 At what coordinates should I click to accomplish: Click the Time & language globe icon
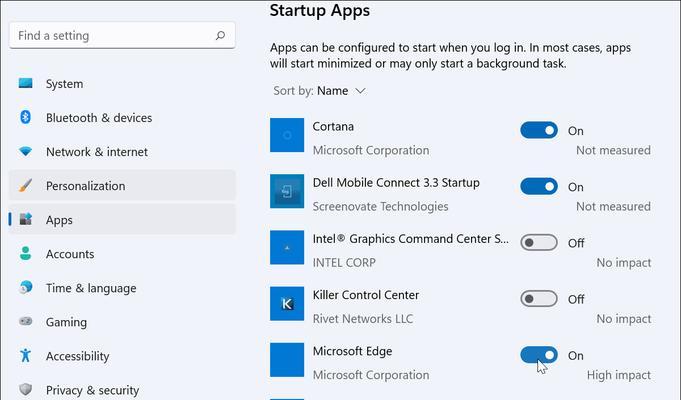pyautogui.click(x=26, y=288)
